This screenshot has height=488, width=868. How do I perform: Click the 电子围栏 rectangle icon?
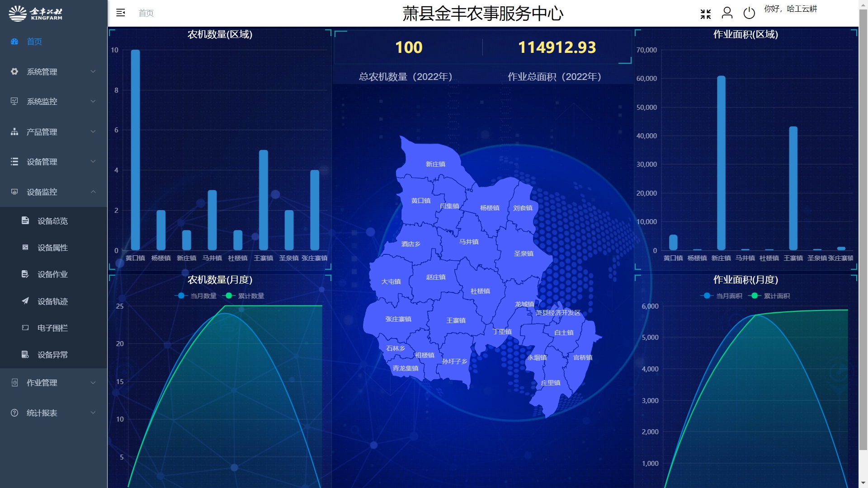(x=25, y=328)
